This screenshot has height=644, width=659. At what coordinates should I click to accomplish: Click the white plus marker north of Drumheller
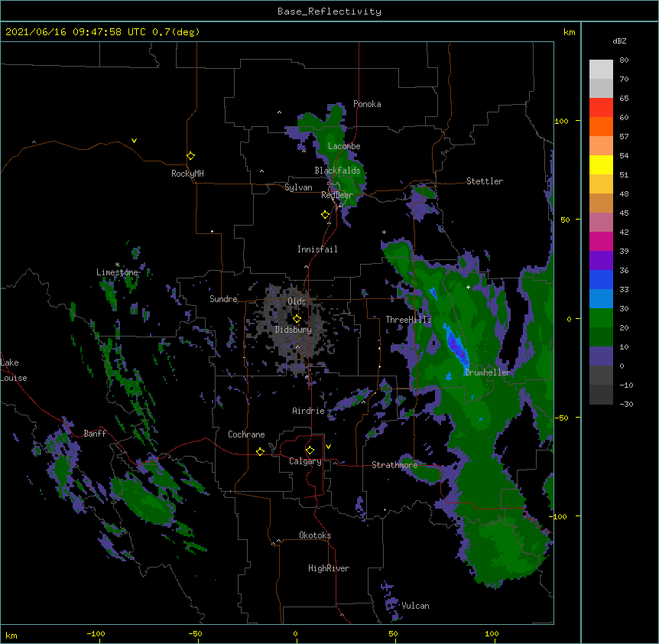point(468,287)
